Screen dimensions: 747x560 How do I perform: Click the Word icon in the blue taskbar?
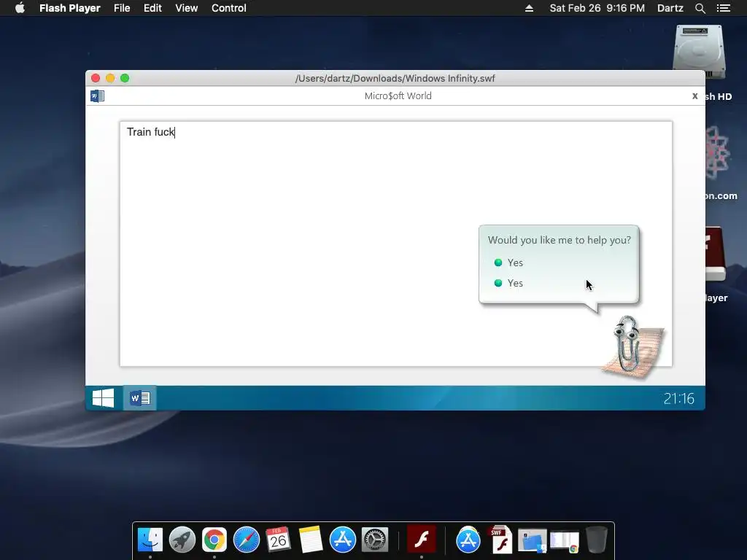click(140, 398)
